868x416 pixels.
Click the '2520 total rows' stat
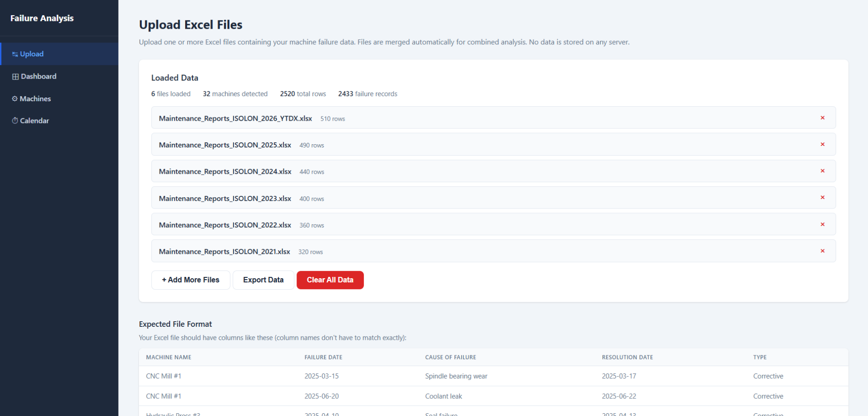[303, 94]
